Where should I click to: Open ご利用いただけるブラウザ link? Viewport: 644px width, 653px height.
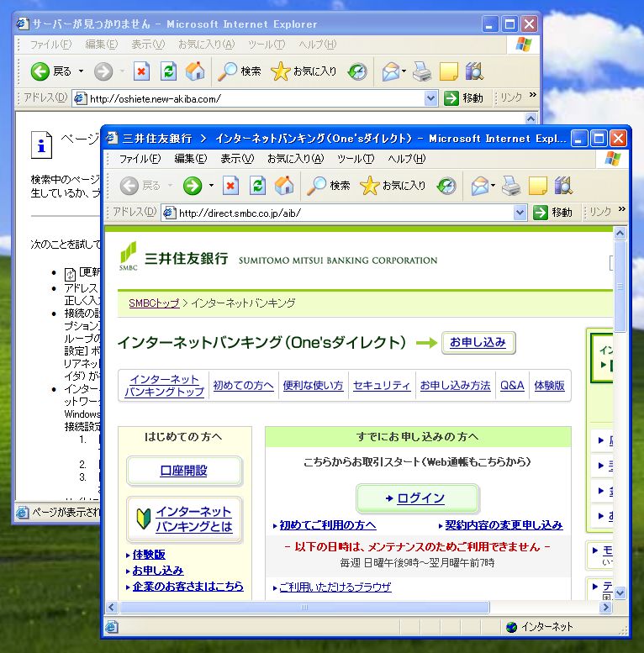[335, 587]
